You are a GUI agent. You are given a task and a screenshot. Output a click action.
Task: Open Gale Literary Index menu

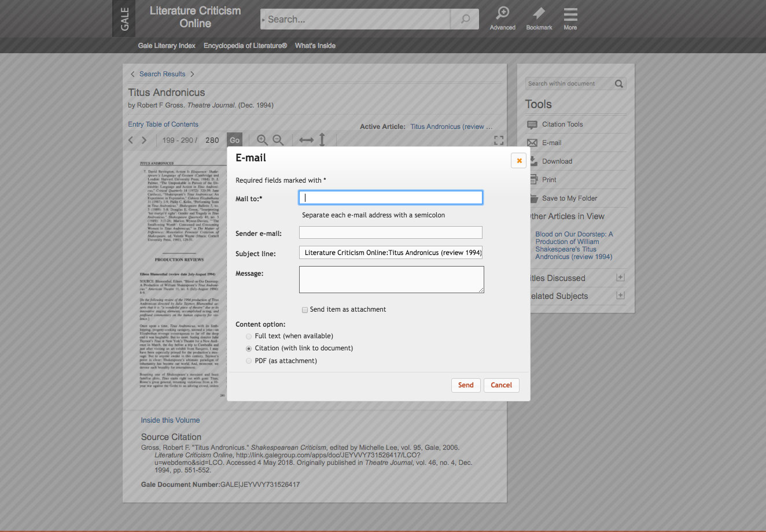tap(167, 46)
